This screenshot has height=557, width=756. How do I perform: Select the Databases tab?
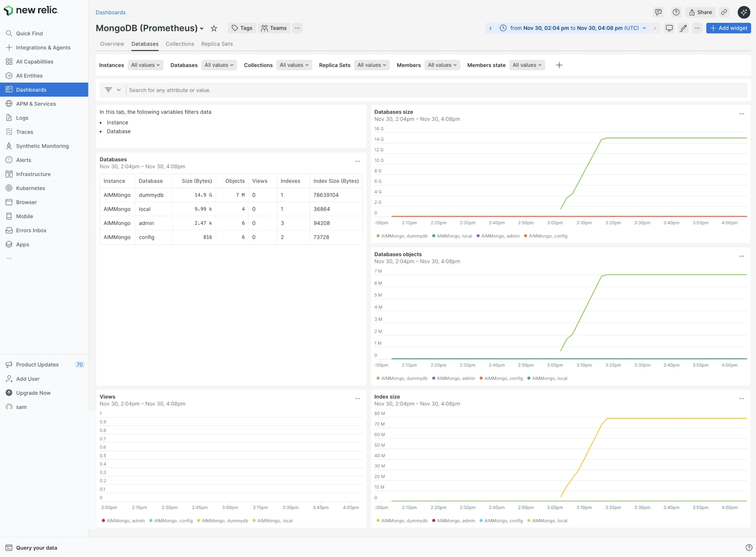(145, 44)
